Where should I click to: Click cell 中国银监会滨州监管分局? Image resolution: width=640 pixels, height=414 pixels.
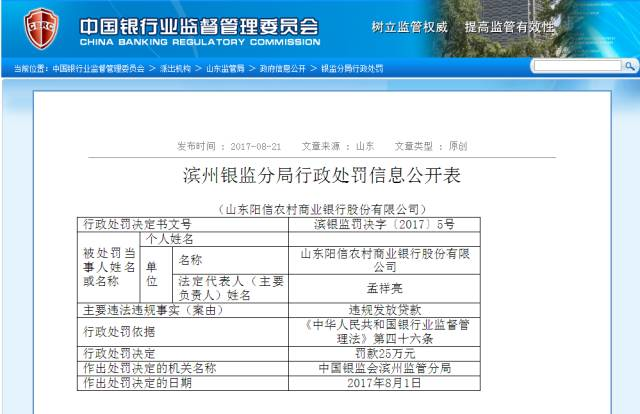point(384,368)
